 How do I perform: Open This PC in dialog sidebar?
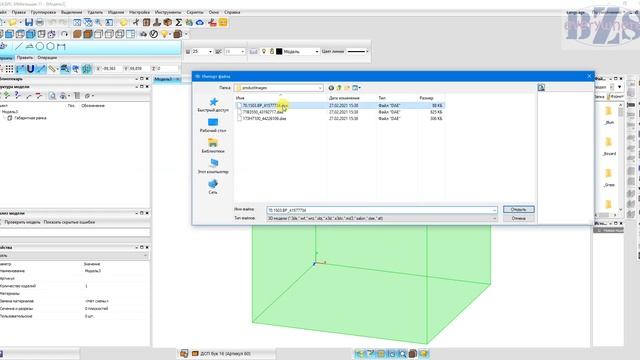point(213,167)
